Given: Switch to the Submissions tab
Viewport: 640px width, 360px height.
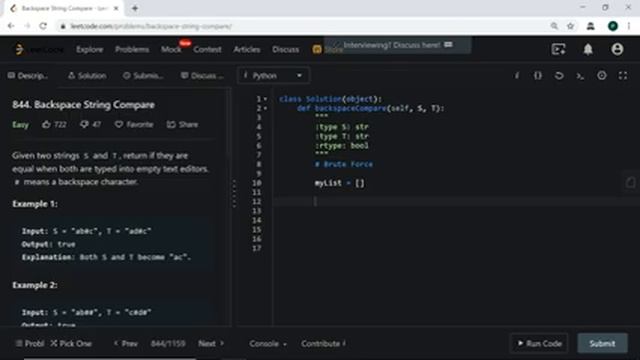Looking at the screenshot, I should 143,76.
